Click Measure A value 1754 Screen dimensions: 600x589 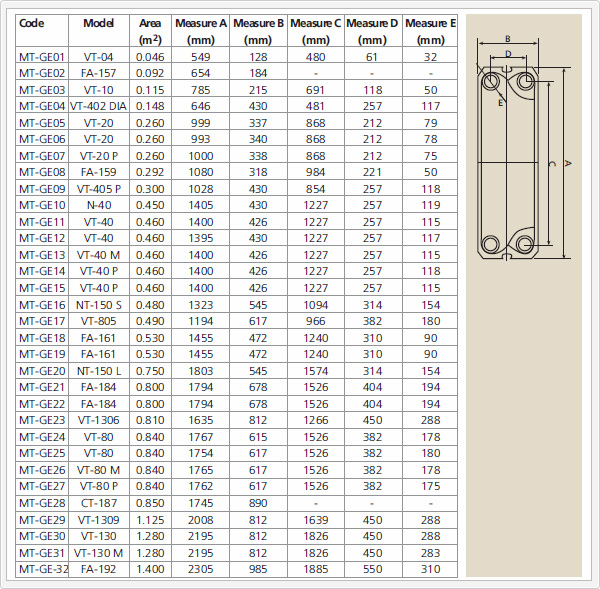click(x=201, y=453)
